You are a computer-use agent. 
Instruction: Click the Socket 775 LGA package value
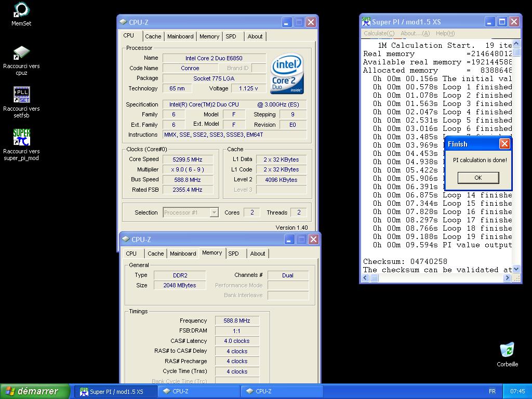(x=214, y=78)
